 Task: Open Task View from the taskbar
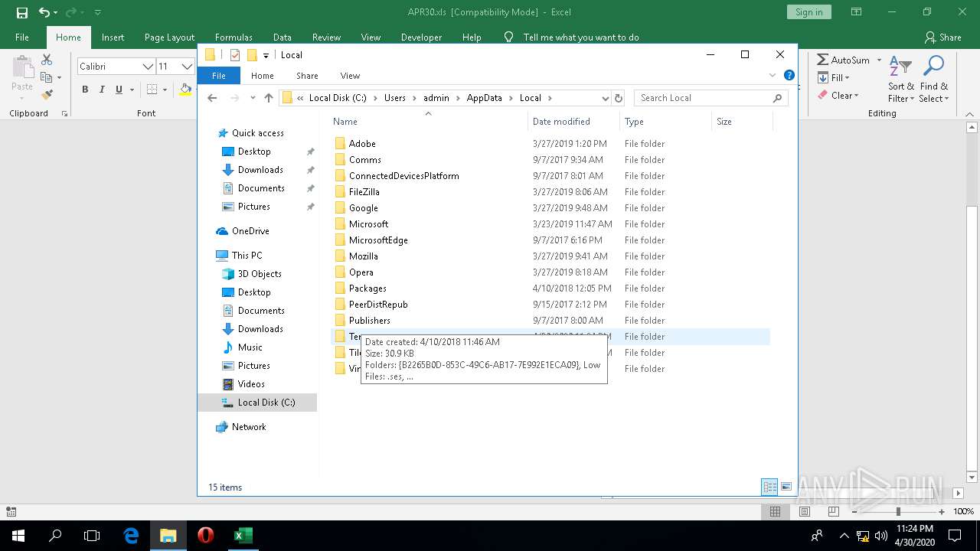coord(92,536)
